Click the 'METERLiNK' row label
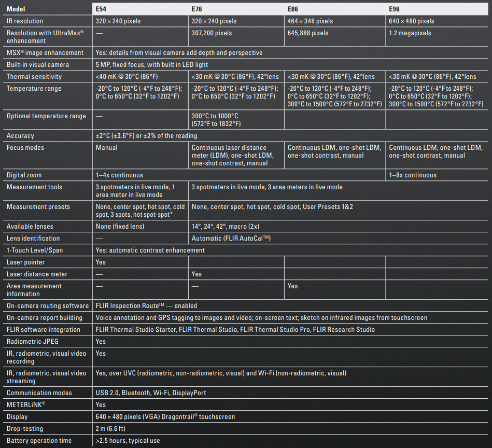 (26, 405)
